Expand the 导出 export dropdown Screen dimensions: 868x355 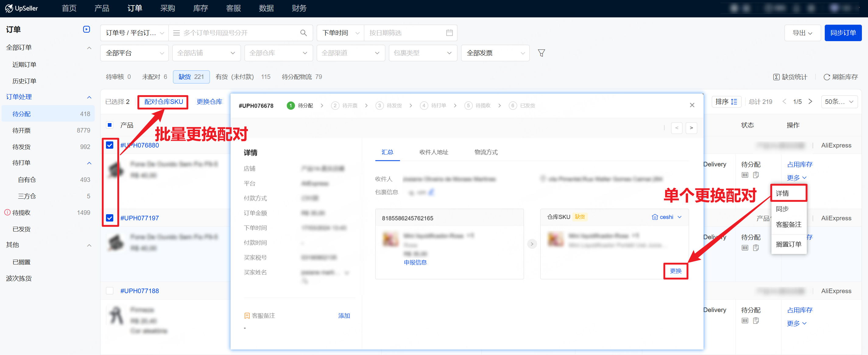pos(802,33)
